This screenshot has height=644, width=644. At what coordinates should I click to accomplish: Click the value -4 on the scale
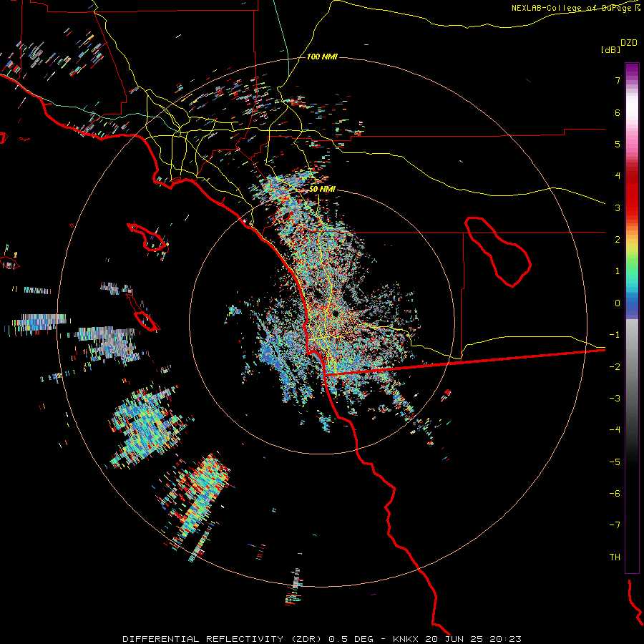click(x=615, y=430)
